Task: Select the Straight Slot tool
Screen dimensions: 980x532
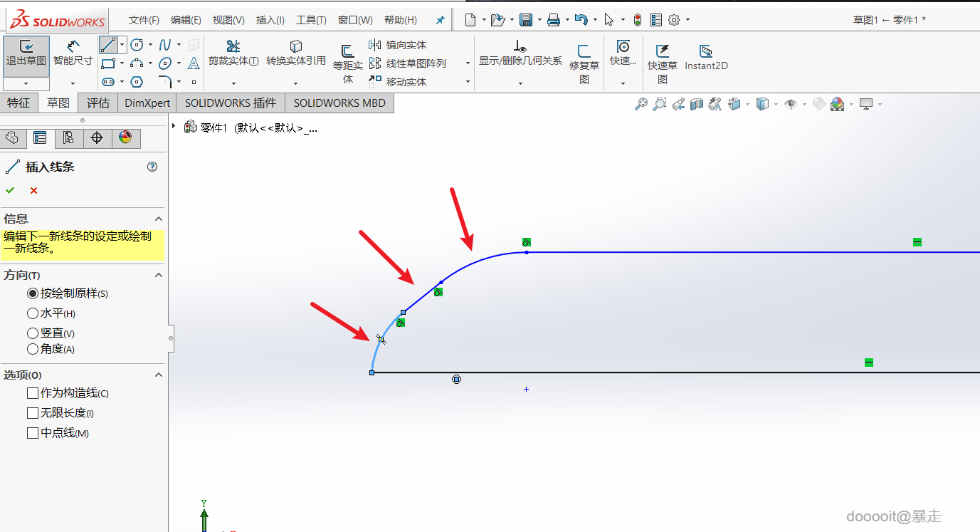Action: coord(107,82)
